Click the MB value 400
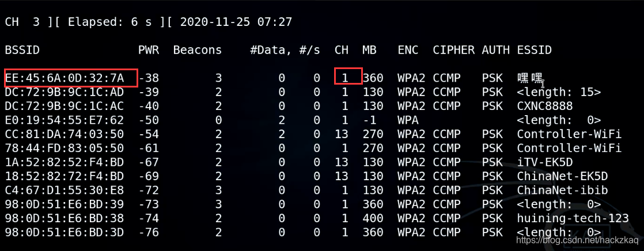 click(x=373, y=218)
